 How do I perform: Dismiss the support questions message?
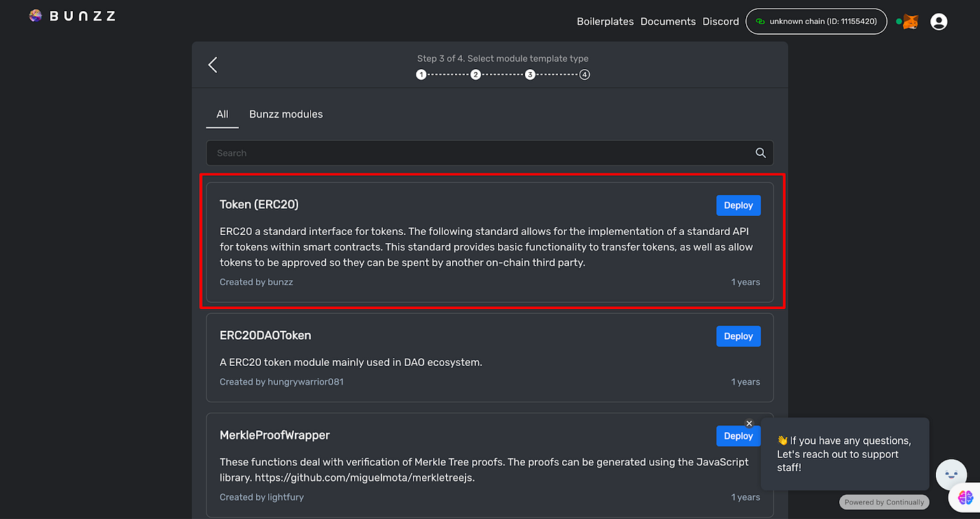749,423
